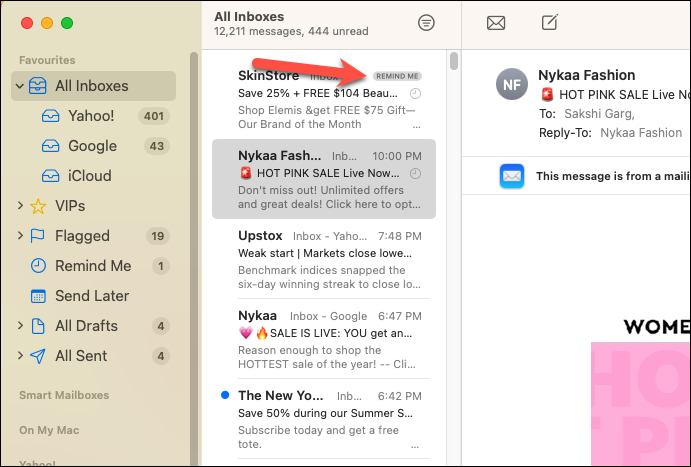The height and width of the screenshot is (467, 691).
Task: Select the Nykaa Fashion HOT PINK SALE email
Action: coord(324,179)
